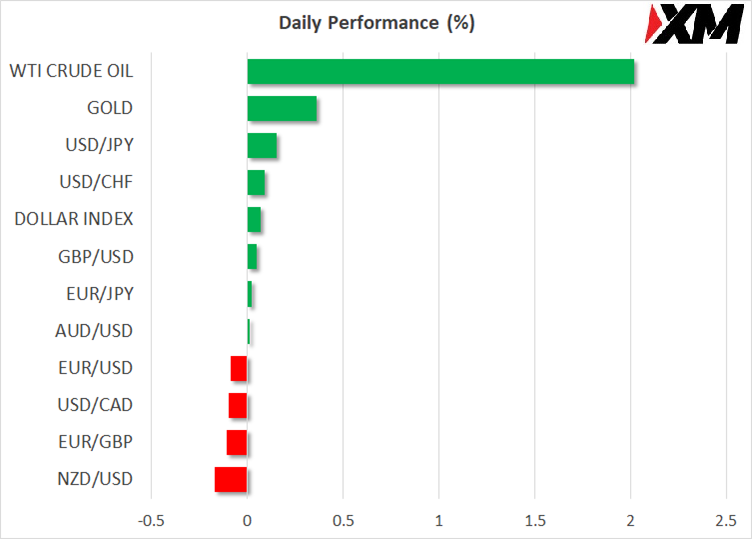Click the Dollar Index bar
This screenshot has width=752, height=539.
[254, 220]
